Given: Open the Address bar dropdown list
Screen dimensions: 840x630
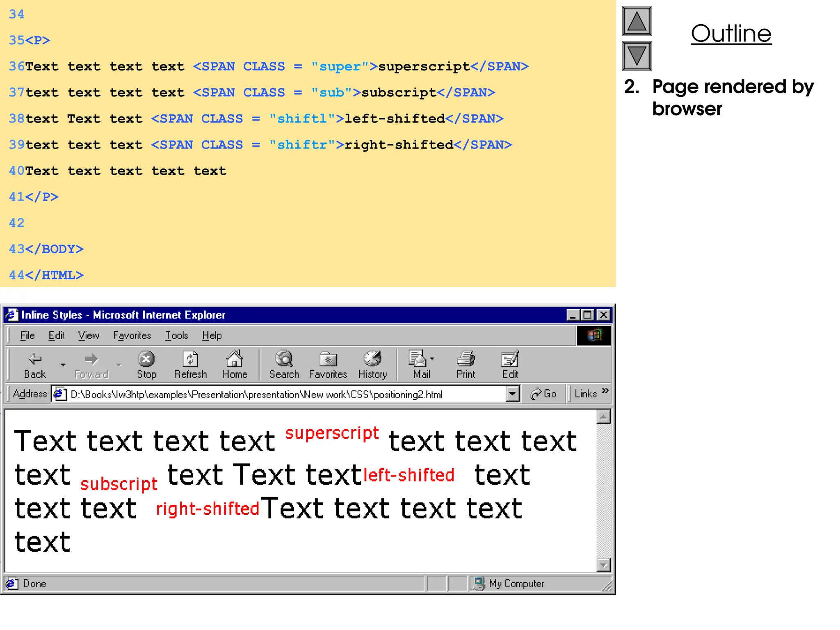Looking at the screenshot, I should pos(512,394).
